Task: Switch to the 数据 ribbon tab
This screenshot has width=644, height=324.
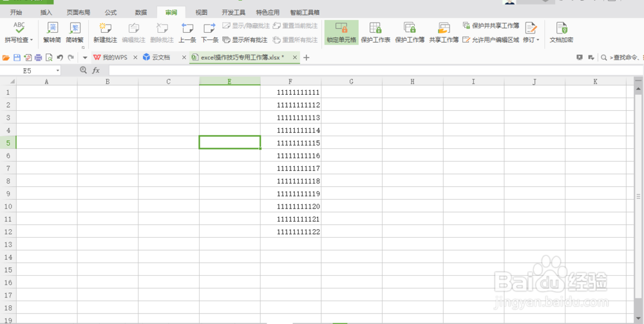Action: [141, 12]
